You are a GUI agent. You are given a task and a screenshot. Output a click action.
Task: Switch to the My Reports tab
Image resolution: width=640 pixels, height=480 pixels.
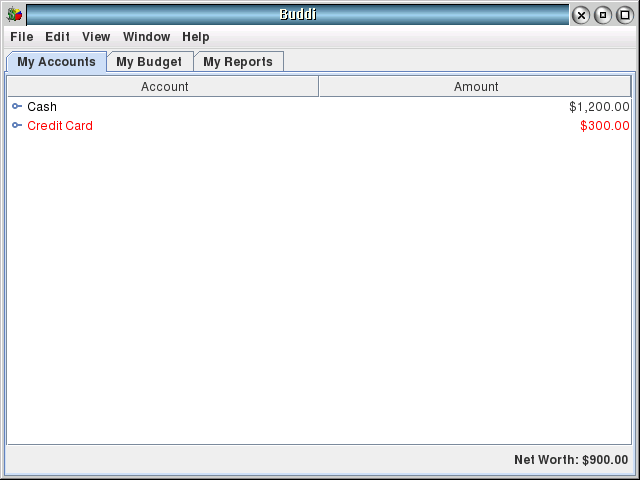tap(238, 62)
